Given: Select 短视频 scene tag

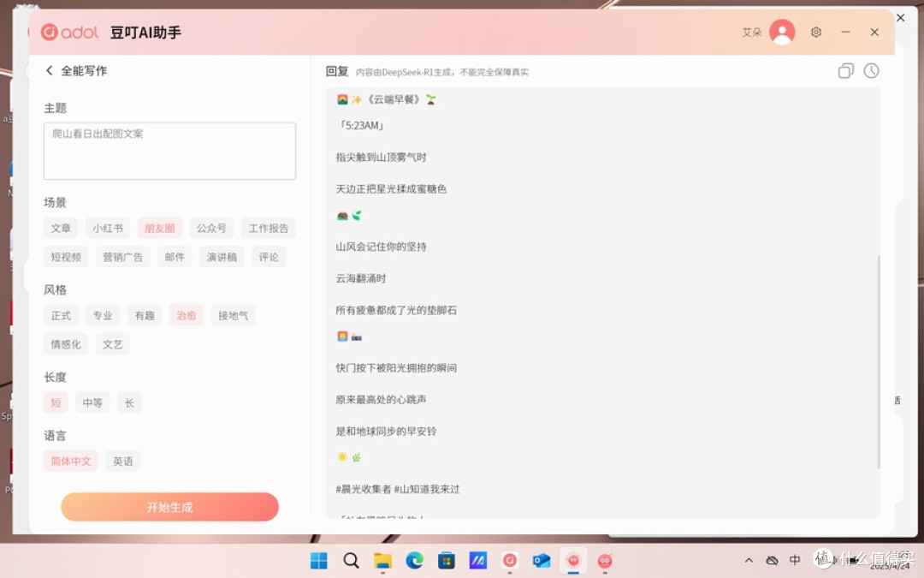Looking at the screenshot, I should pyautogui.click(x=66, y=257).
